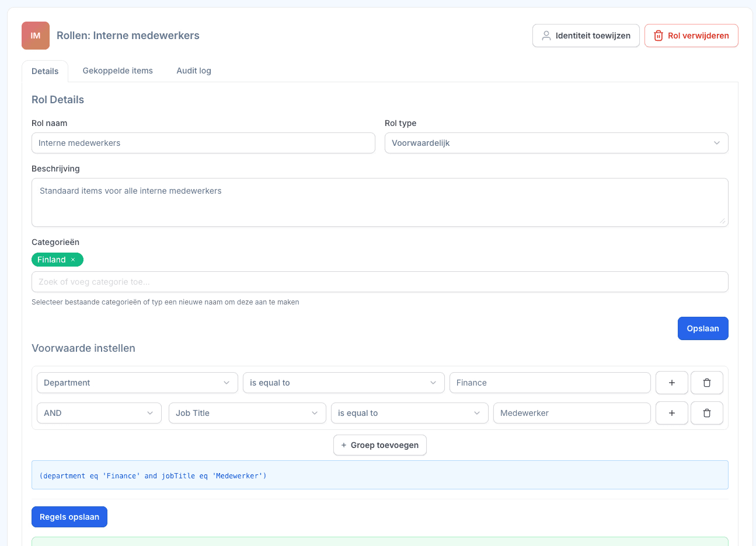Click the Rol naam text field

(203, 143)
